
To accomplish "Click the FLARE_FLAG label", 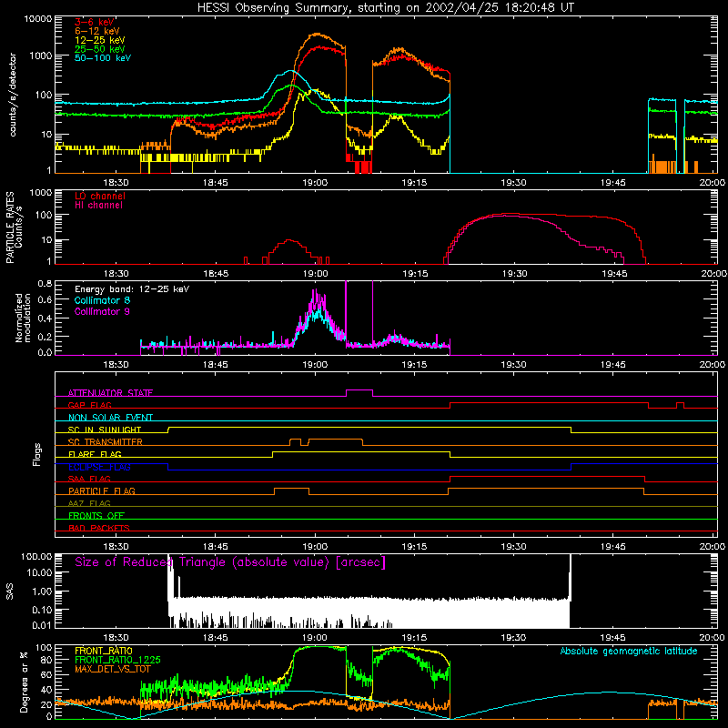I will point(95,454).
